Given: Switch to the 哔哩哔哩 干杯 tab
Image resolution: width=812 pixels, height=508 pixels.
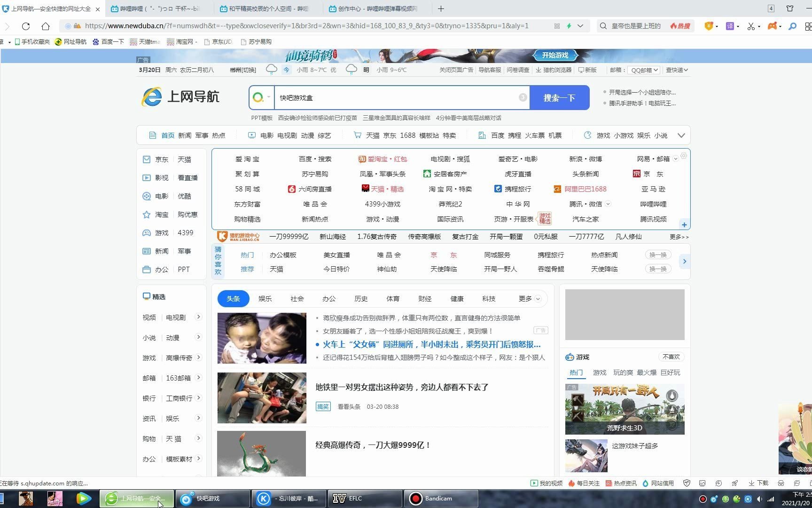Looking at the screenshot, I should (160, 8).
